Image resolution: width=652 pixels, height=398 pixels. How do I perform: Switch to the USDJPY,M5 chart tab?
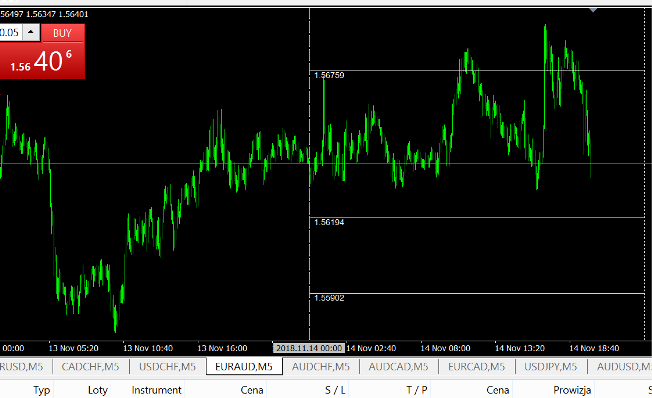pyautogui.click(x=551, y=366)
